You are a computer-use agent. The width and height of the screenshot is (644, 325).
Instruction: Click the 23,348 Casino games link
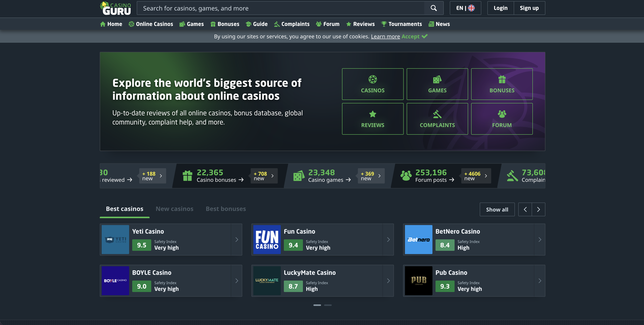329,176
